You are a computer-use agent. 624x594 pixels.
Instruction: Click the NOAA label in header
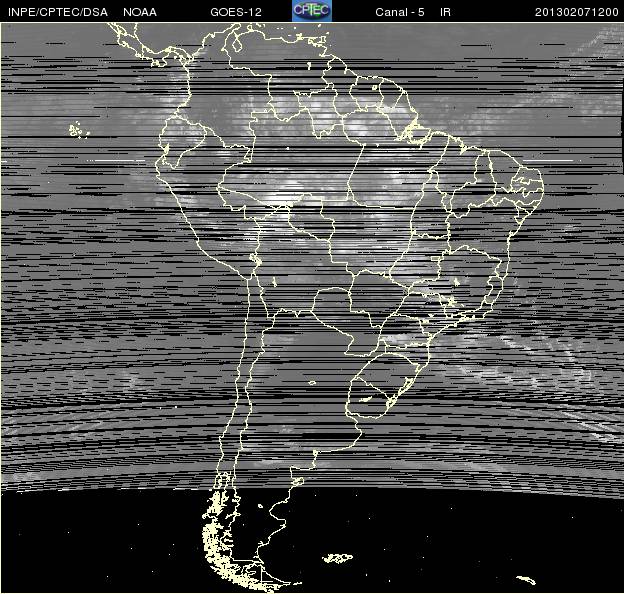[x=140, y=12]
